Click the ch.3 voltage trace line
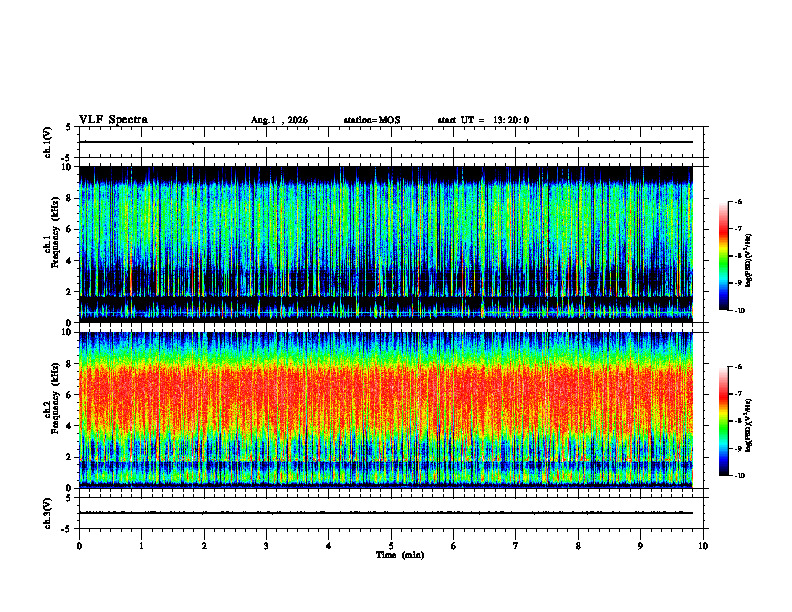 (385, 513)
